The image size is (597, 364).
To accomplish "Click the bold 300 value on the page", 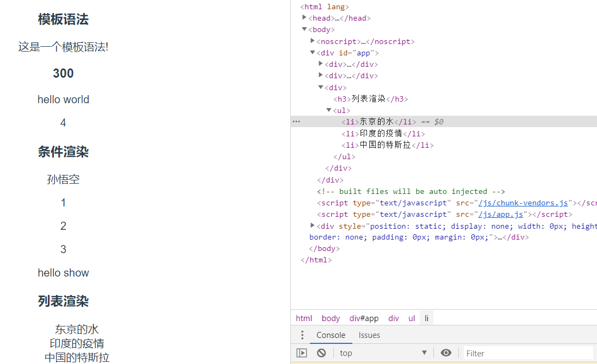I will 63,73.
